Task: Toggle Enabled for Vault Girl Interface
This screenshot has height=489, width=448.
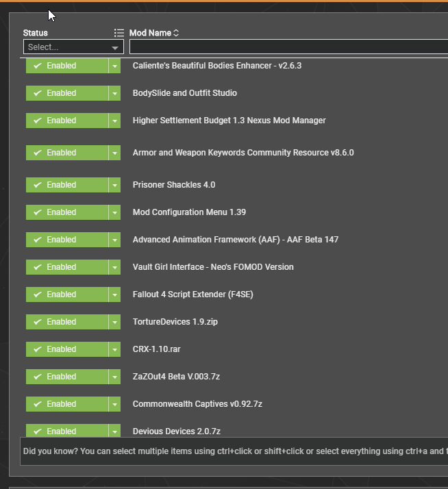Action: coord(67,267)
